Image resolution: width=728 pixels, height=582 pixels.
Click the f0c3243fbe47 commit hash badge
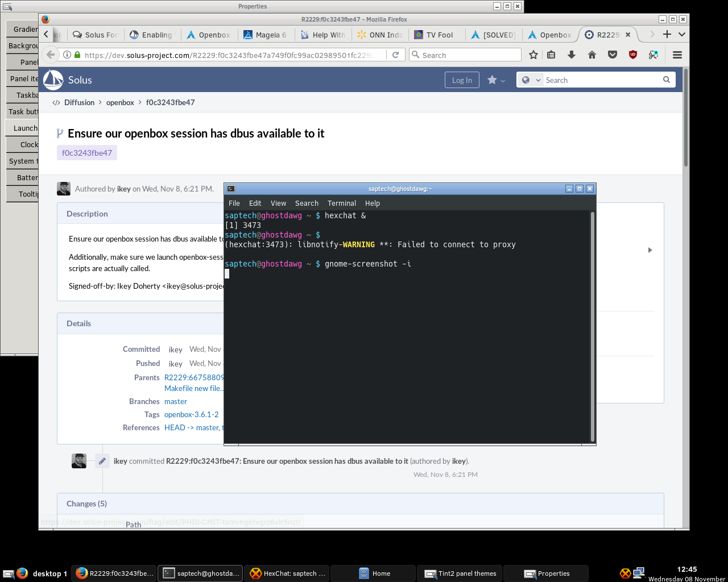pyautogui.click(x=87, y=153)
